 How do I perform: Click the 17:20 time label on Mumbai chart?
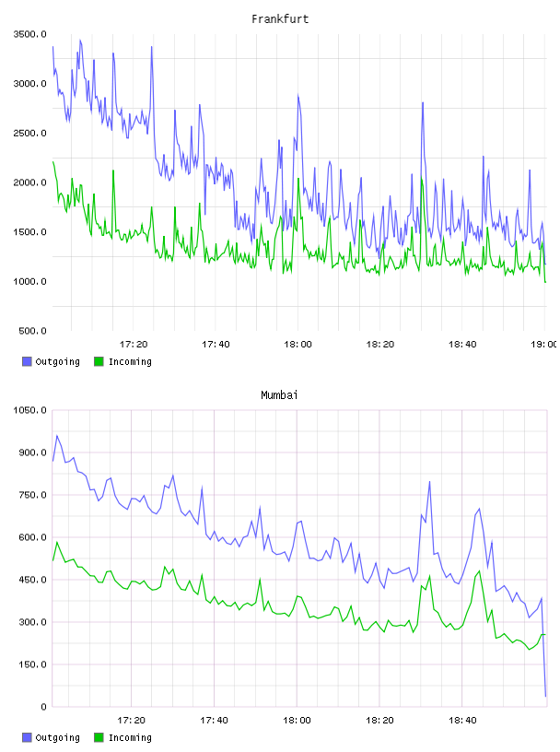[131, 720]
